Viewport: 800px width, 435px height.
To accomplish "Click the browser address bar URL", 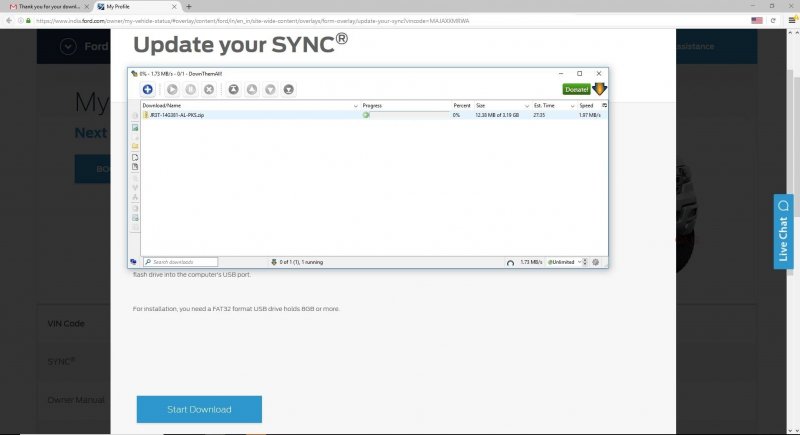I will pos(252,21).
